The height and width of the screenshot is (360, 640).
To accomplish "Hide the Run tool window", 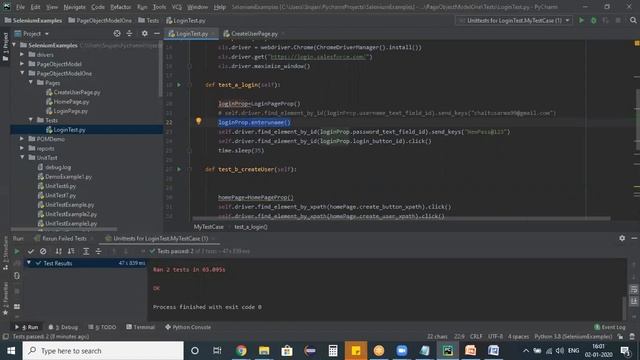I will [634, 238].
